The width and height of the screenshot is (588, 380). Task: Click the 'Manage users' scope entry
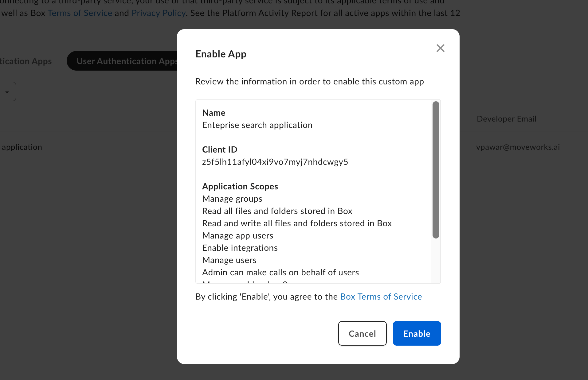point(229,260)
